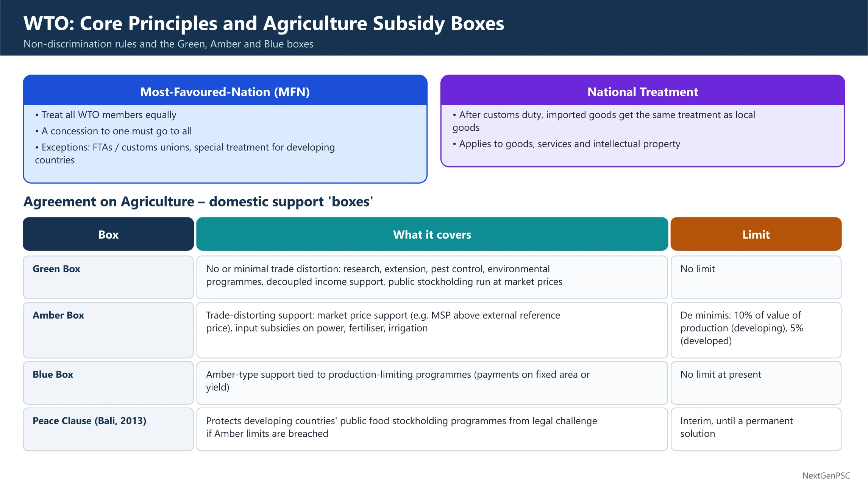Viewport: 868px width, 489px height.
Task: Click the 'No limit at present' cell
Action: pyautogui.click(x=756, y=383)
